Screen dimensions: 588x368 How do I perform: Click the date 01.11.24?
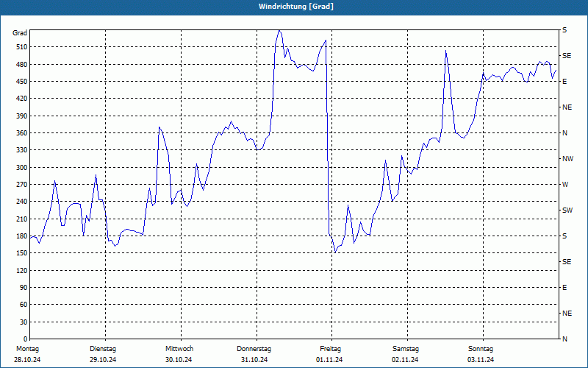(x=329, y=360)
